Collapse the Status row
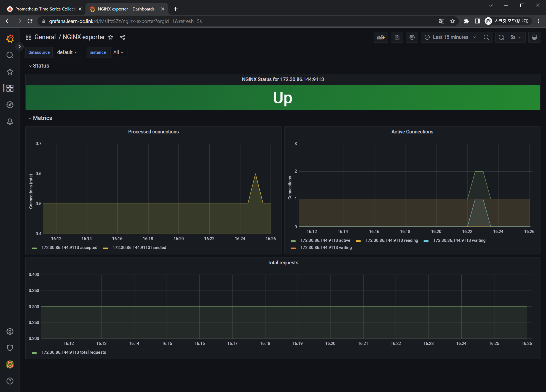The width and height of the screenshot is (546, 392). (41, 66)
